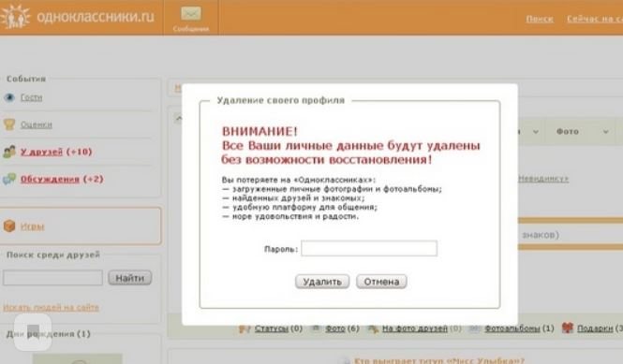Click the Найти button
Viewport: 623px width, 364px height.
[x=130, y=278]
